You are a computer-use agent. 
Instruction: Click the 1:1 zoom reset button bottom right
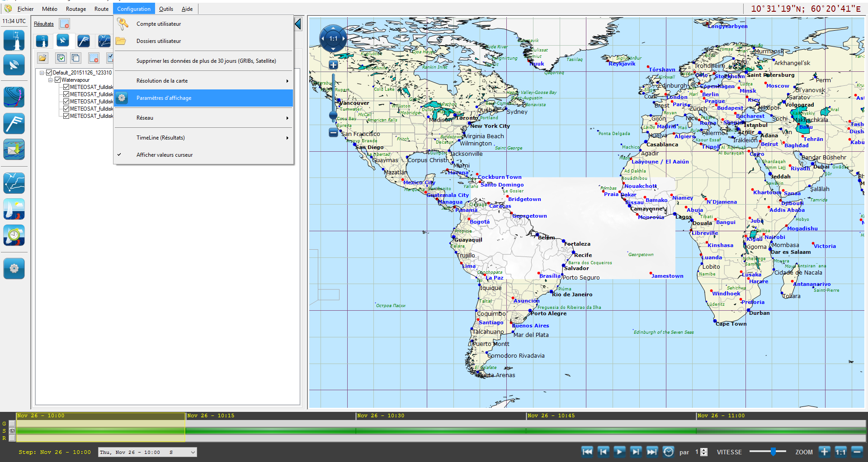(x=840, y=452)
